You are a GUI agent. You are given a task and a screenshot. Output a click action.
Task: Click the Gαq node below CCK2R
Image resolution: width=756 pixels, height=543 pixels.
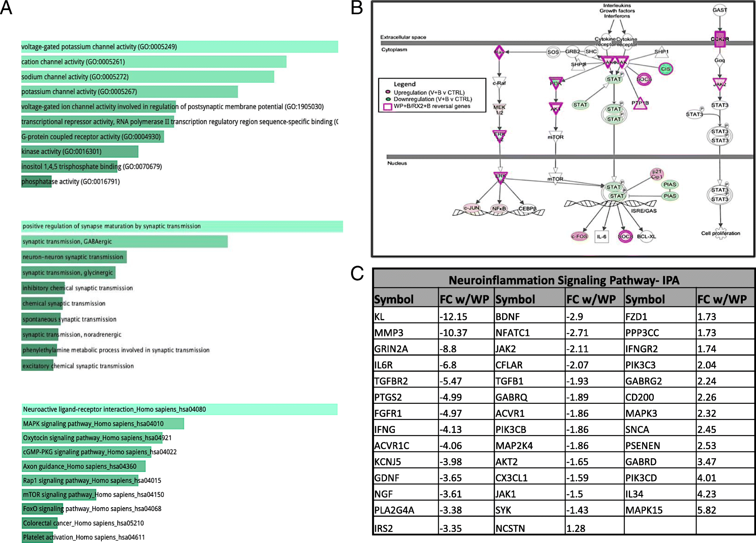click(719, 61)
